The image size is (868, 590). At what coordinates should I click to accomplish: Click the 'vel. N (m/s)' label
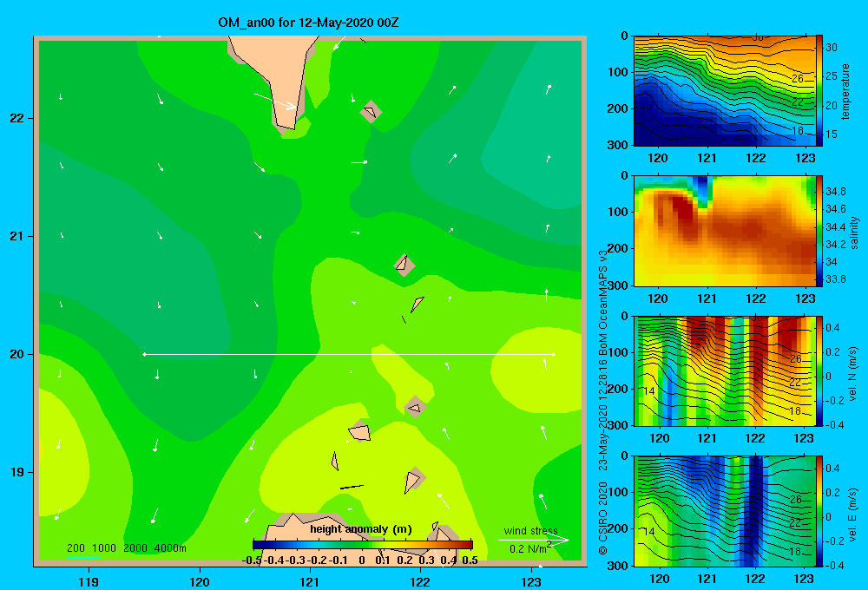[x=852, y=374]
